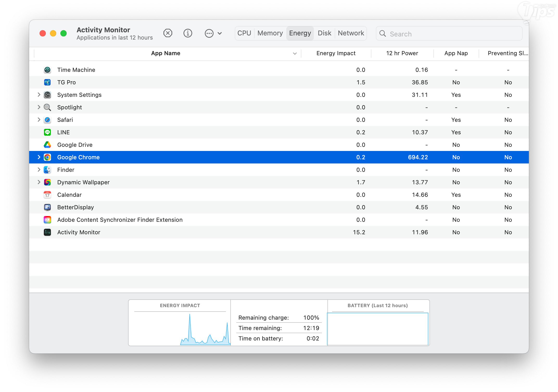
Task: Click the stop process X icon
Action: pos(168,33)
